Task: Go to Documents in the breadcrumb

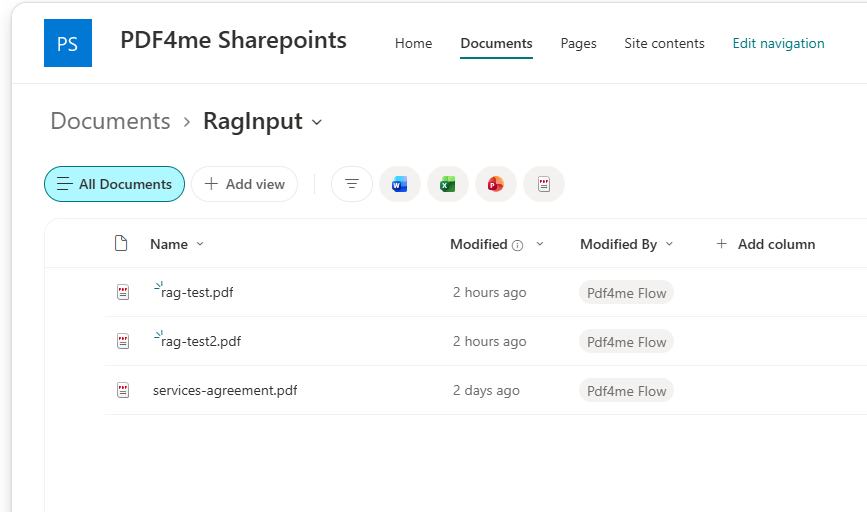Action: point(111,121)
